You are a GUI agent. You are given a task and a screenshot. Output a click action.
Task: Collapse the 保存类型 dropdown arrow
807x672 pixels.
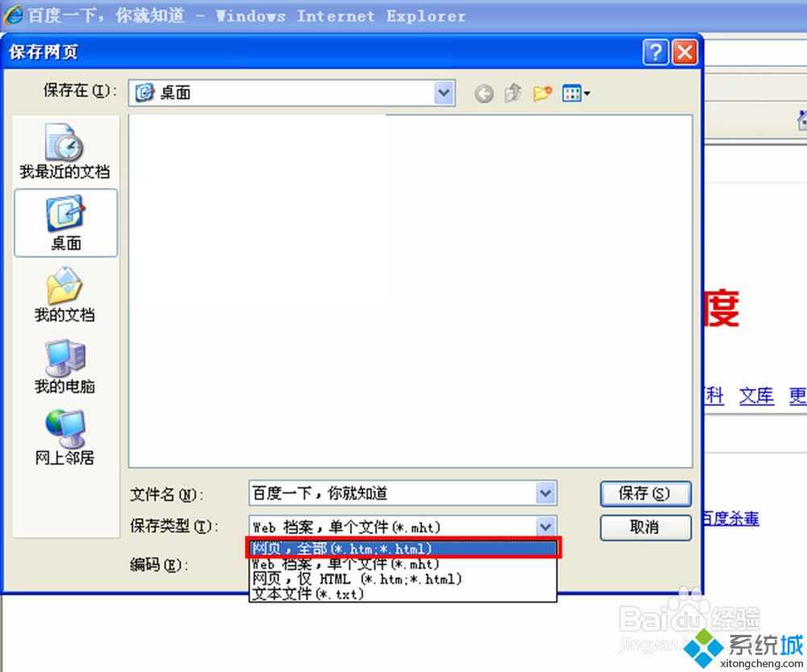(546, 527)
